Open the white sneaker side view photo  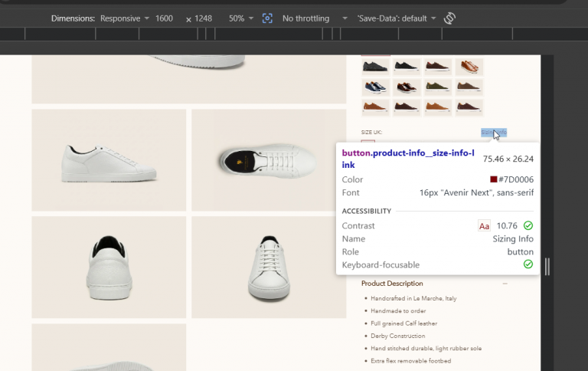click(x=109, y=160)
